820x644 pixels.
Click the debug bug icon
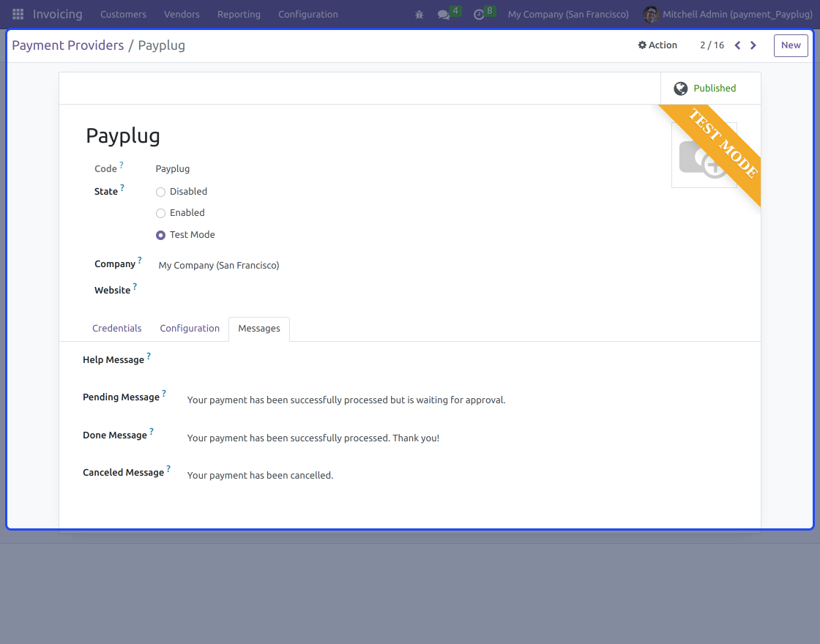point(419,15)
